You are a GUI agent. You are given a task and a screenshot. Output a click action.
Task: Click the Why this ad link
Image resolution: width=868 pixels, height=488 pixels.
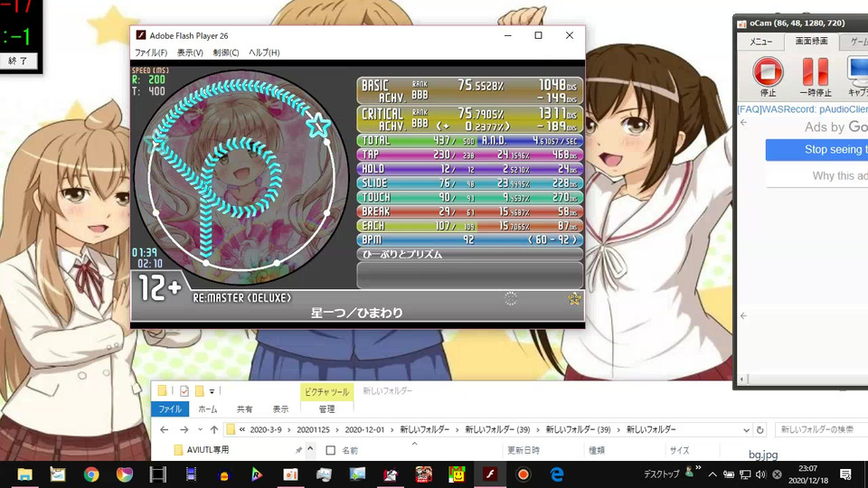pyautogui.click(x=840, y=176)
